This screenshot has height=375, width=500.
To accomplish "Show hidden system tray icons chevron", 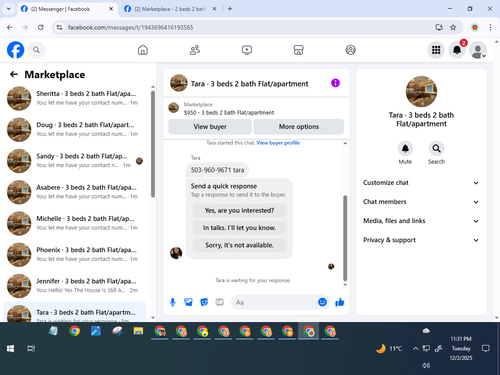I will point(415,349).
